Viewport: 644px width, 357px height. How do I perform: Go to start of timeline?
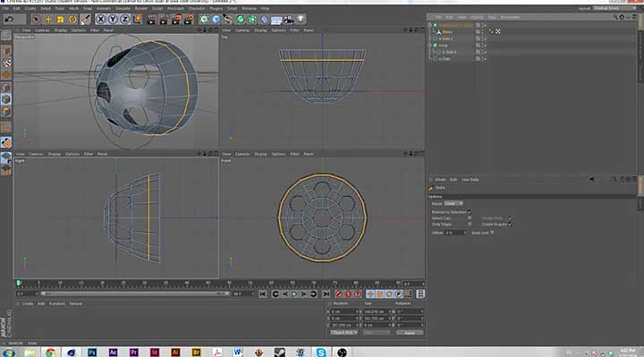click(x=263, y=294)
